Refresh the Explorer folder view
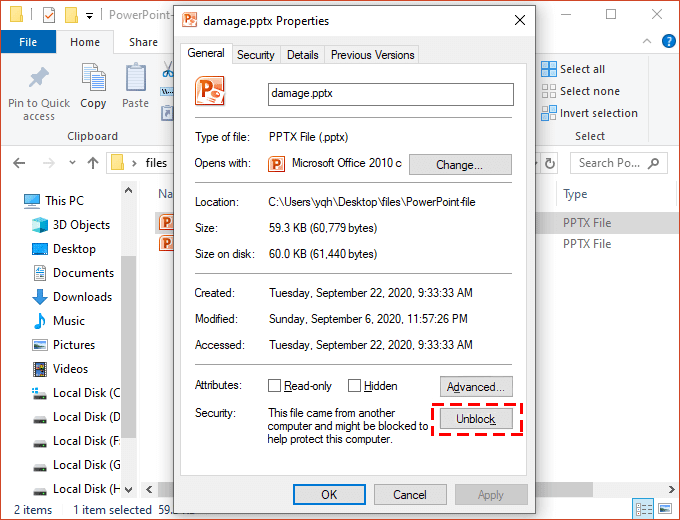 pos(550,164)
